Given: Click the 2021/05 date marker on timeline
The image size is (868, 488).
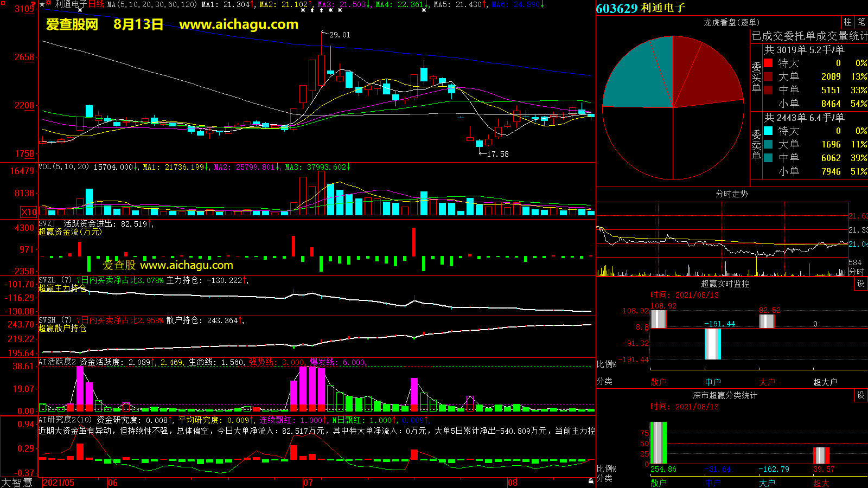Looking at the screenshot, I should pyautogui.click(x=59, y=483).
